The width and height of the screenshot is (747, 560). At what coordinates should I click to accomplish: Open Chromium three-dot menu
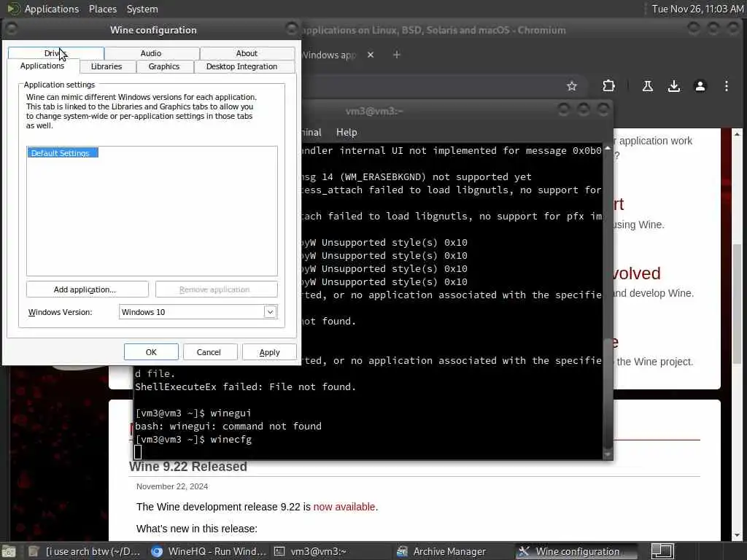click(726, 86)
